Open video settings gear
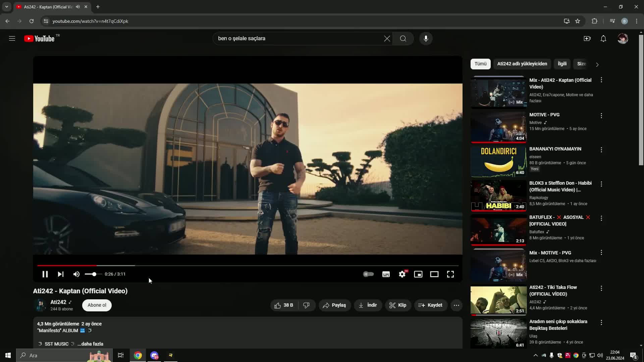The image size is (644, 362). coord(402,274)
